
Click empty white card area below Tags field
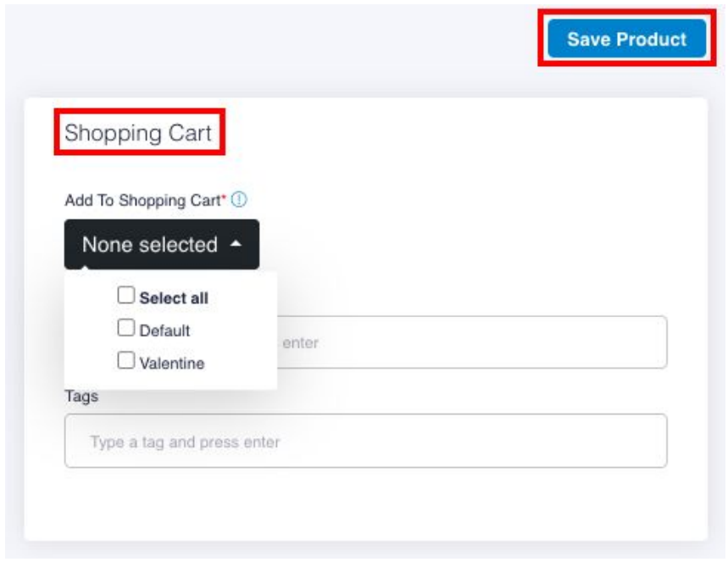click(x=366, y=504)
